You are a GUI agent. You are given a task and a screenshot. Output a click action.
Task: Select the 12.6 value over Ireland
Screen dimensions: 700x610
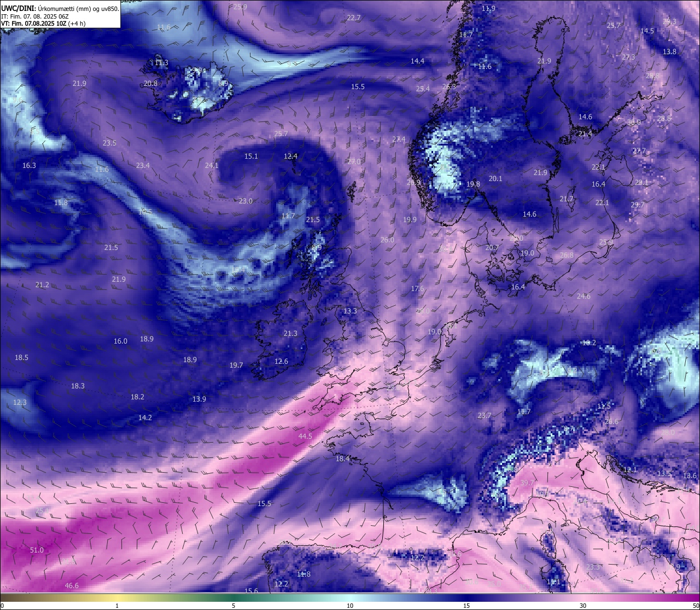click(281, 361)
